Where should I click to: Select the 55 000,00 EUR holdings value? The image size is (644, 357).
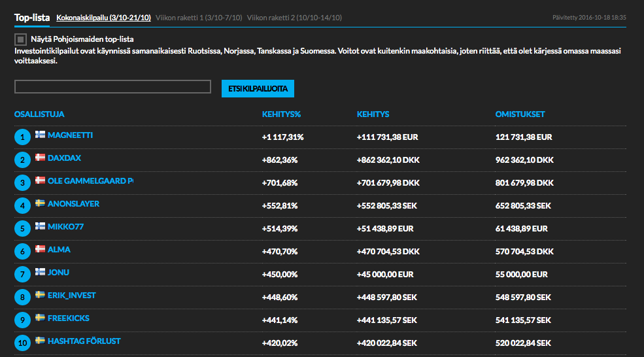pos(522,275)
